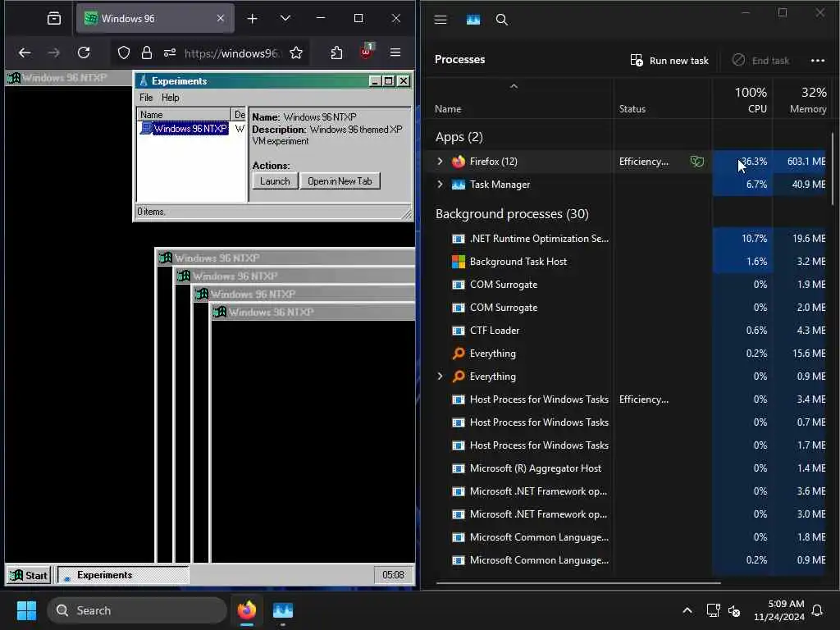Open Firefox extensions puzzle icon

click(x=336, y=52)
